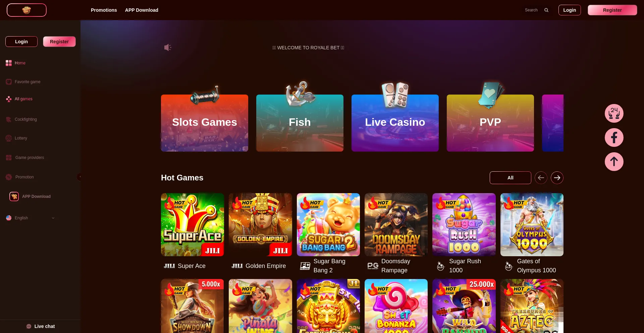Show next Hot Games with right arrow
644x333 pixels.
coord(557,178)
